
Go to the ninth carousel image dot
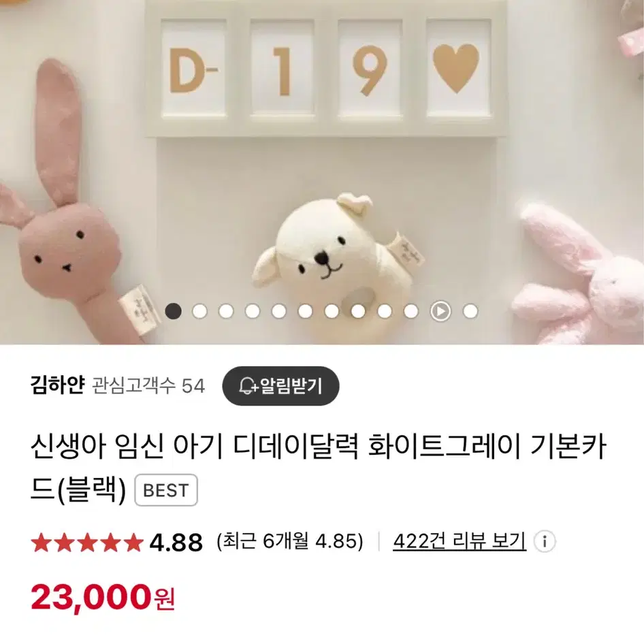pos(385,311)
